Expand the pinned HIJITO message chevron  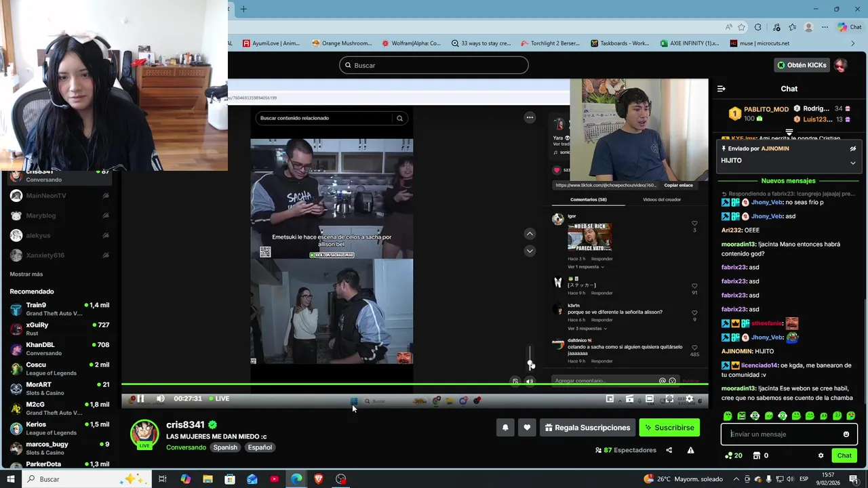[x=853, y=163]
